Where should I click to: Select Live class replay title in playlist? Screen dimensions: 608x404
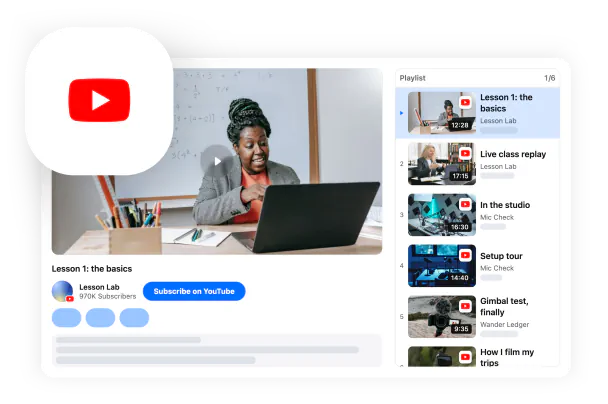pos(513,154)
